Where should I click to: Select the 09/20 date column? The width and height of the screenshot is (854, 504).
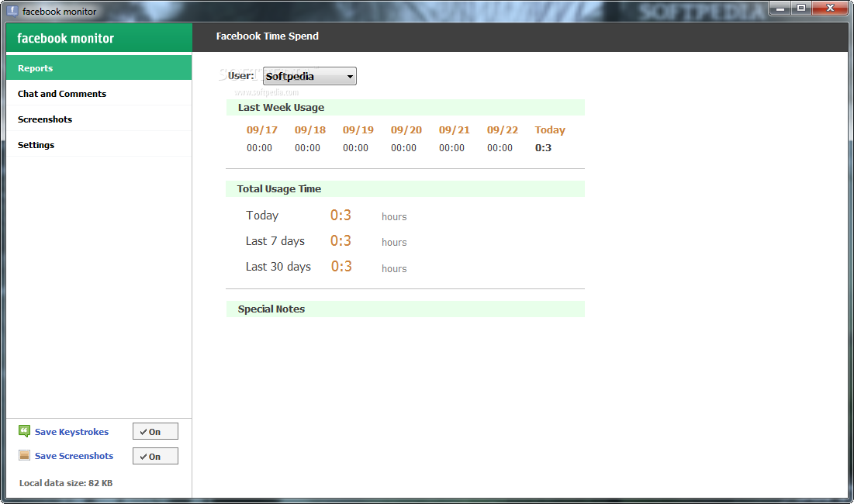coord(406,130)
